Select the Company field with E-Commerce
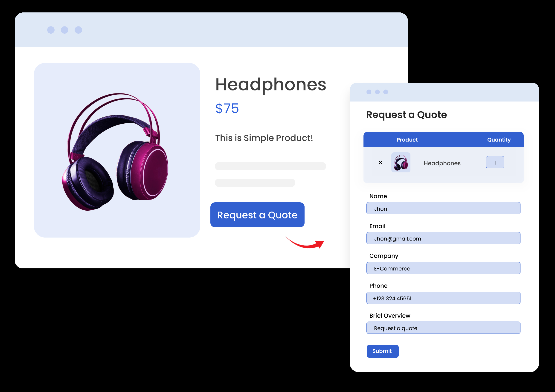The height and width of the screenshot is (392, 555). pos(443,268)
